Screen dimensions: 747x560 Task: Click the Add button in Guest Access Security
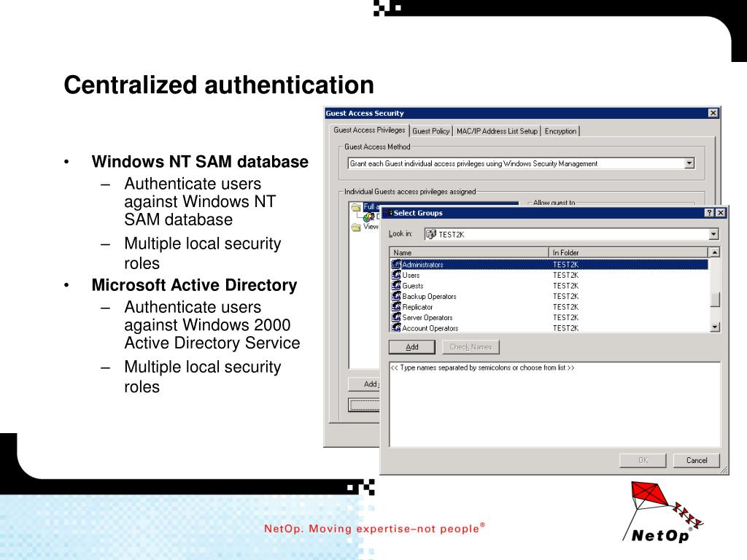[x=365, y=384]
